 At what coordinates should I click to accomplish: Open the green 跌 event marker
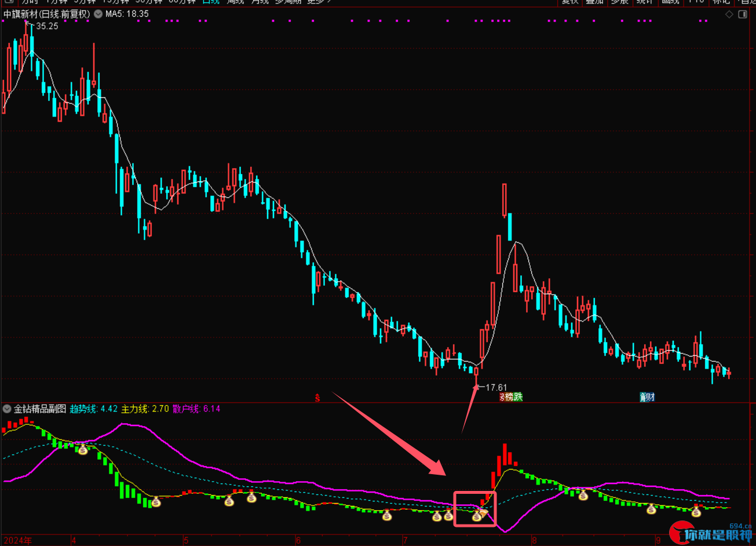tap(518, 397)
